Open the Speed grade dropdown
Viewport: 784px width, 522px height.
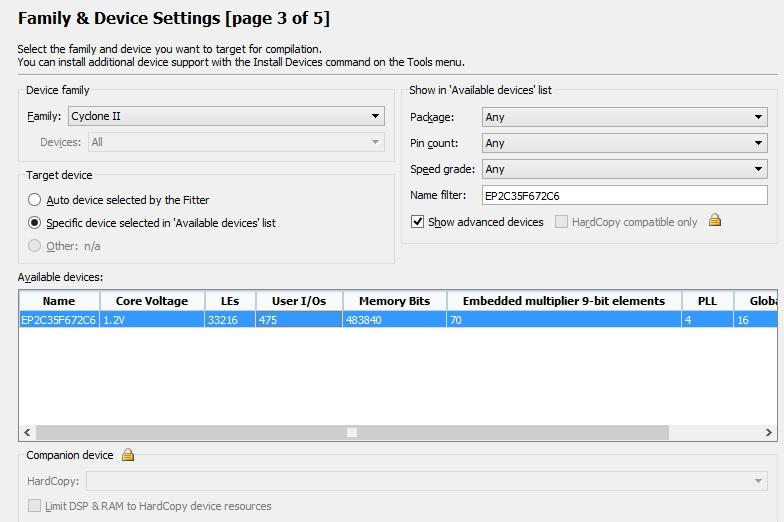(624, 169)
